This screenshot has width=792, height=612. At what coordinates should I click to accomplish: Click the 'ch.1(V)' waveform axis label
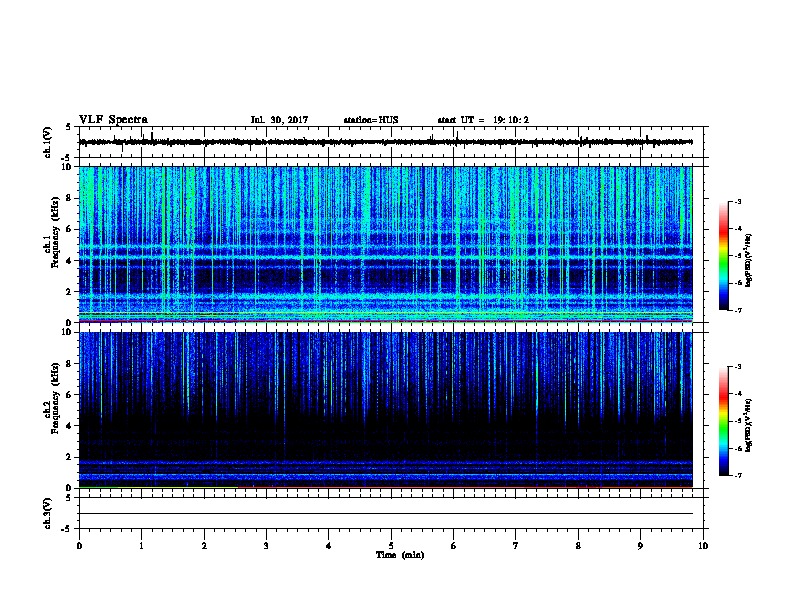(x=48, y=142)
